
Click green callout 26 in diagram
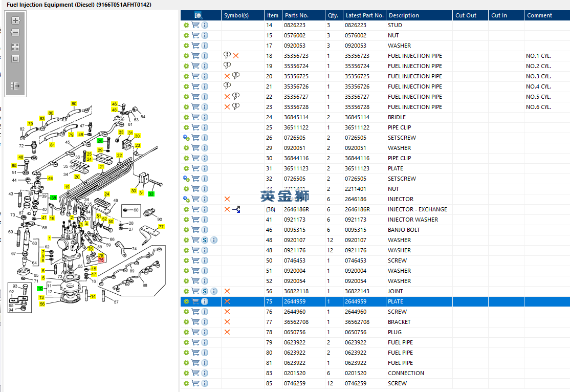pos(100,141)
